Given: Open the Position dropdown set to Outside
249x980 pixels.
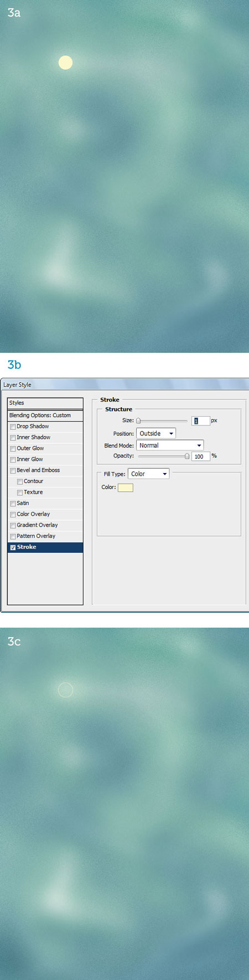Looking at the screenshot, I should [156, 434].
